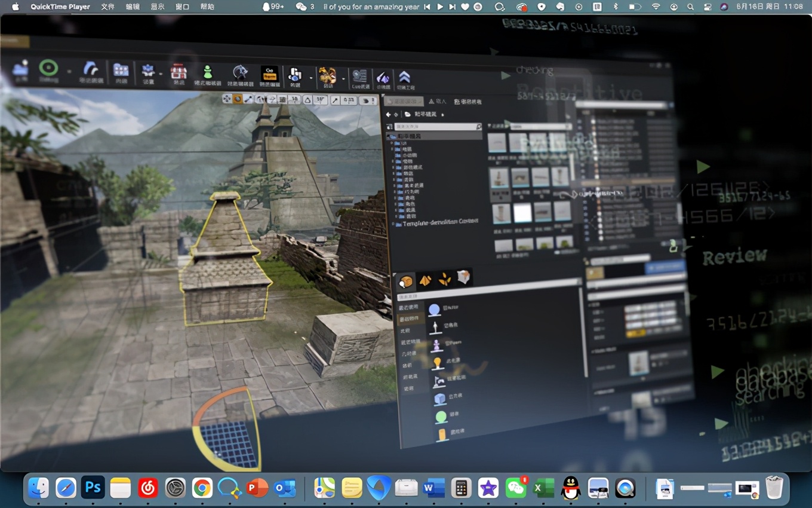Open the 文件 menu in the menu bar
Screen dimensions: 812x508
(107, 7)
